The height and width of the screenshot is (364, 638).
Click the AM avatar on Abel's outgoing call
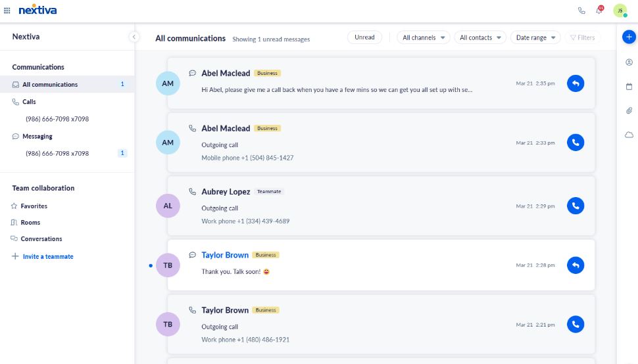168,143
